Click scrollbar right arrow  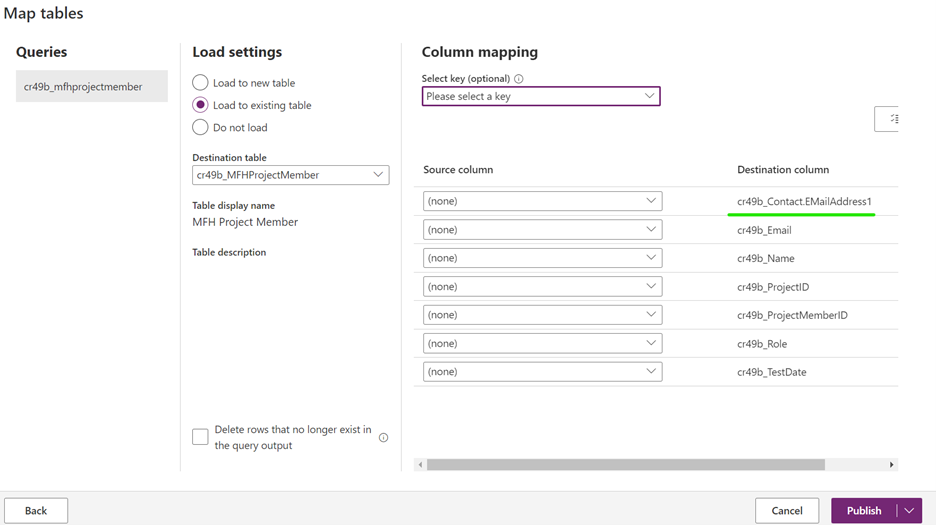[891, 465]
